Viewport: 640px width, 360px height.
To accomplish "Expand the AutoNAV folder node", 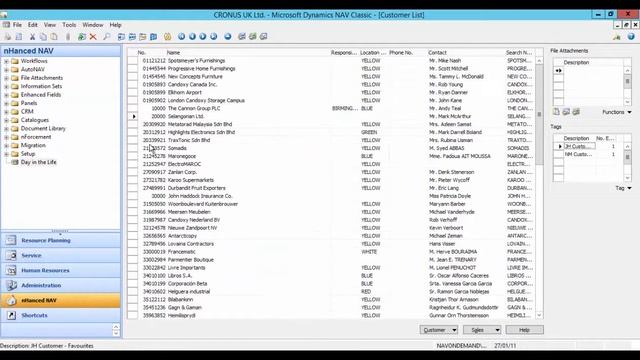I will [x=6, y=70].
